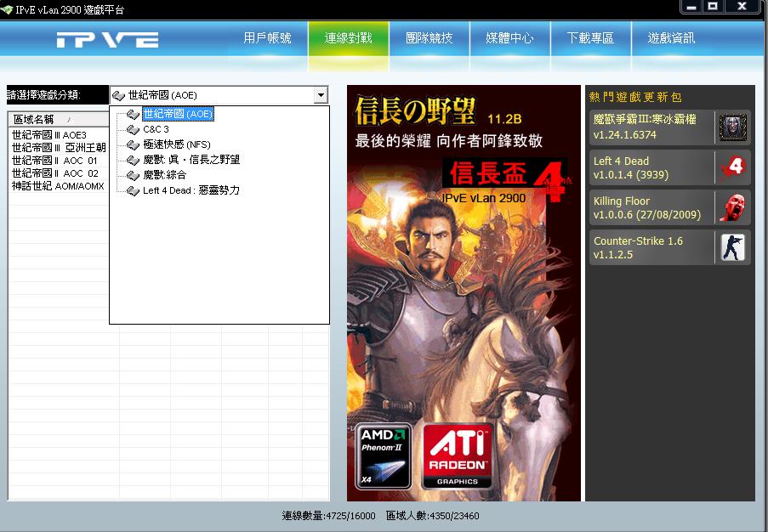Click the icon beside highlighted 世紀帝國 (AOE)
The width and height of the screenshot is (768, 532).
pos(133,115)
